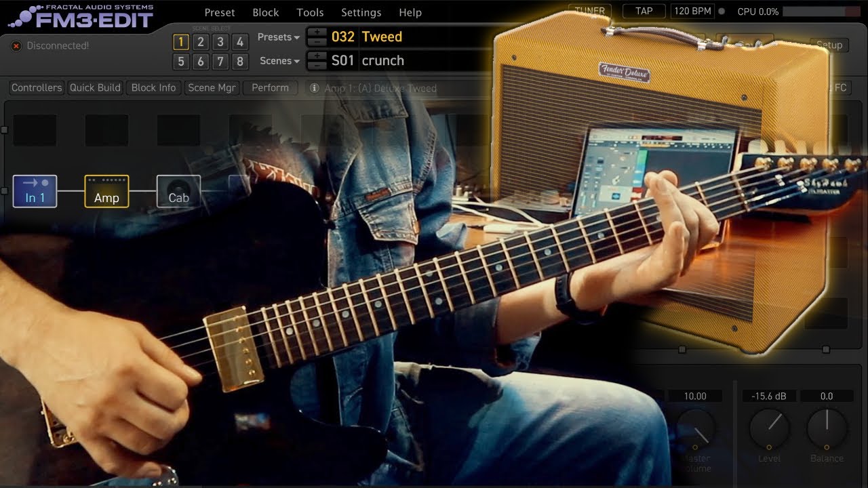Select scene 5 button
The height and width of the screenshot is (488, 868).
pos(180,62)
